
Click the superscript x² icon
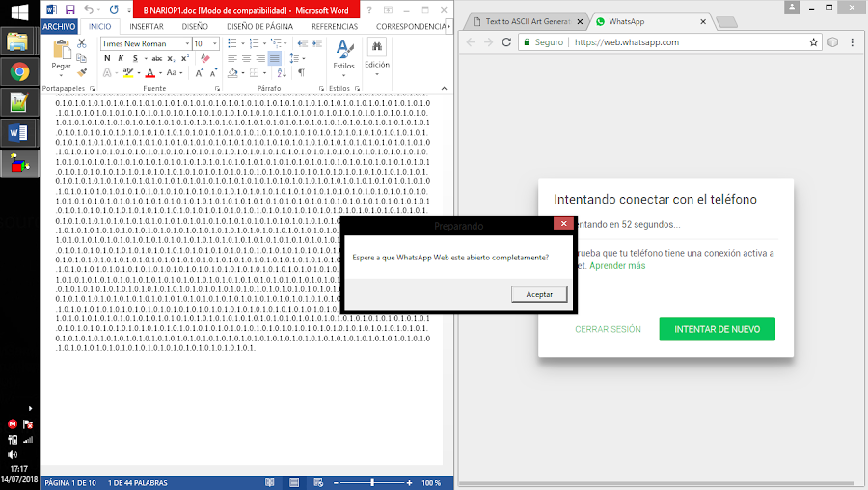pyautogui.click(x=185, y=58)
